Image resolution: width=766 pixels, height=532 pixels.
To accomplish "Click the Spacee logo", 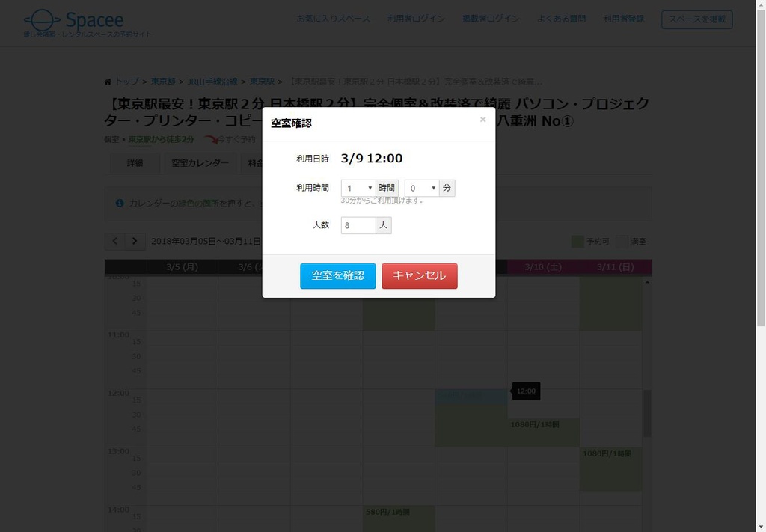I will tap(74, 21).
